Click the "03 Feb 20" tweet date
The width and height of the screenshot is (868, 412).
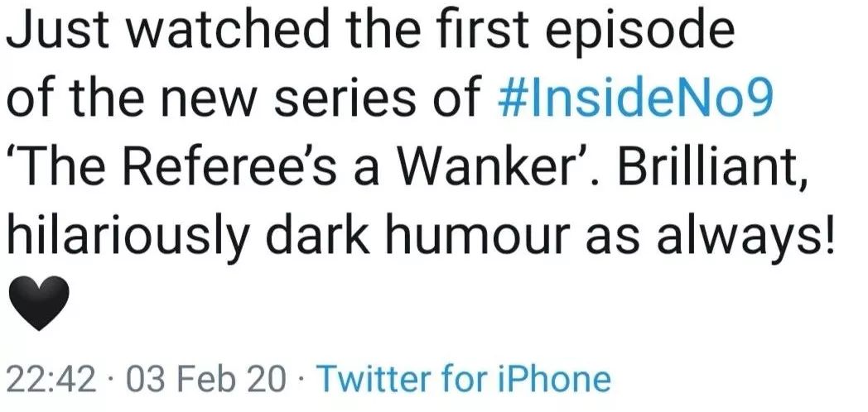click(208, 380)
